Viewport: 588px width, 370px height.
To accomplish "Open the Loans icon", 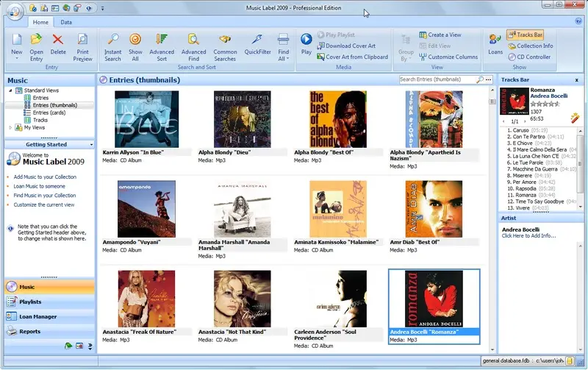I will 495,39.
